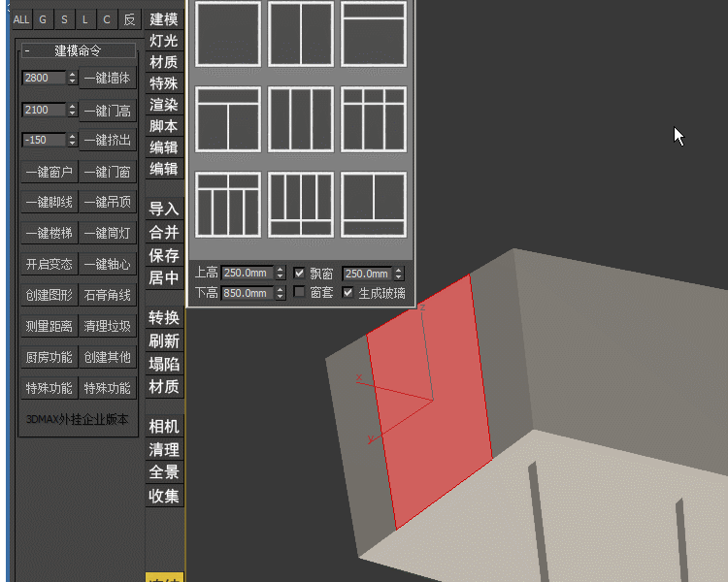
Task: Pick two-pane window template with bottom sill panel
Action: (374, 205)
